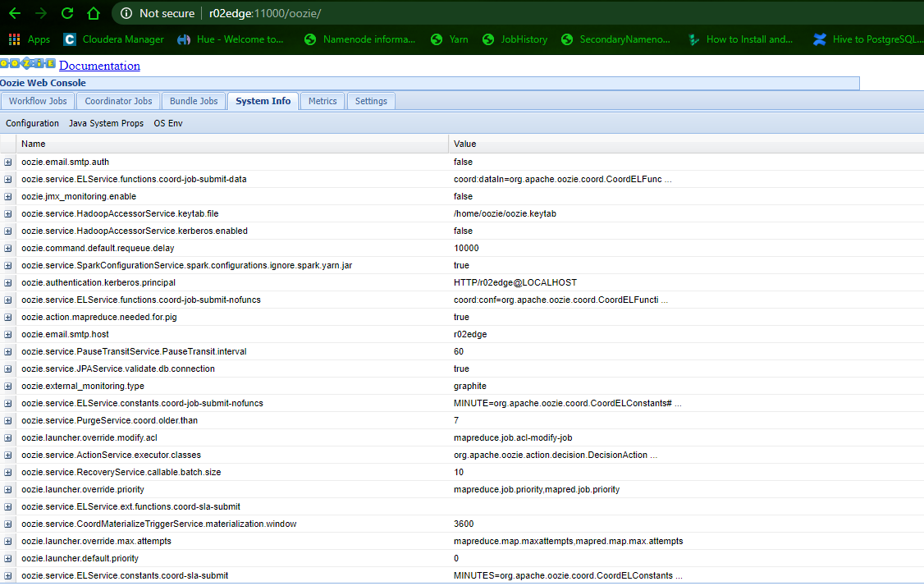This screenshot has width=924, height=586.
Task: Expand constants.coord-job-submit-nofuncs row
Action: [7, 403]
